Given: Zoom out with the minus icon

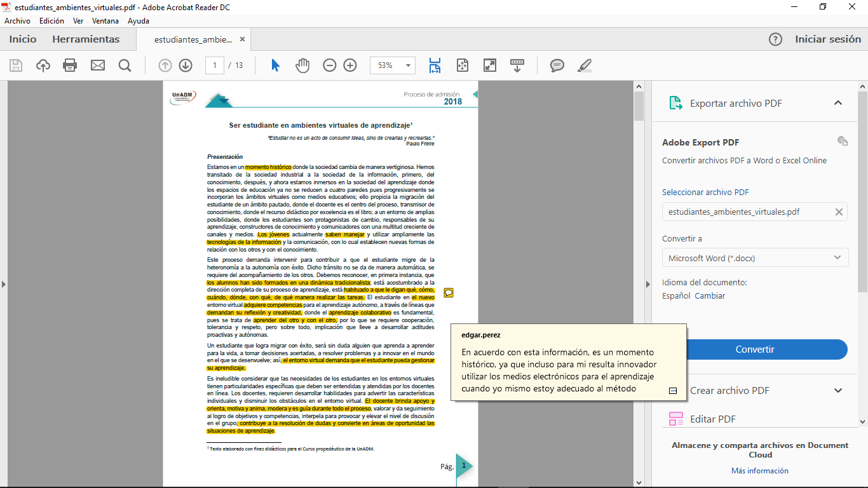Looking at the screenshot, I should (329, 65).
